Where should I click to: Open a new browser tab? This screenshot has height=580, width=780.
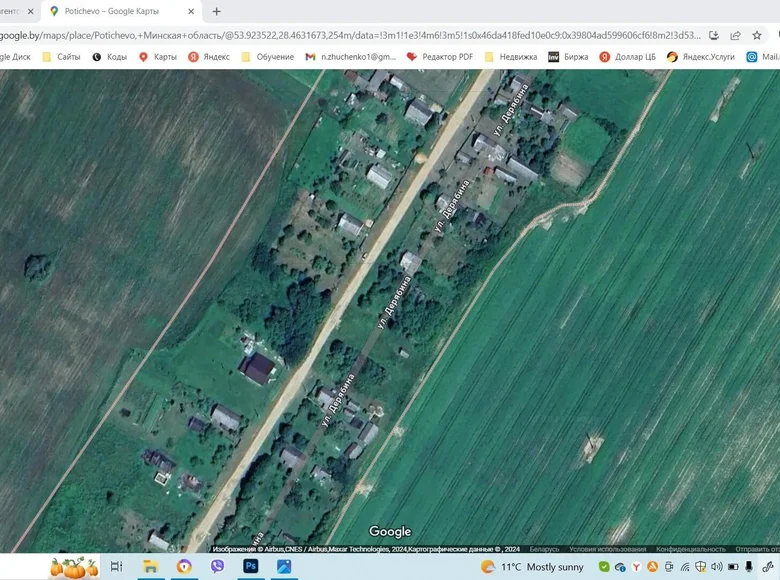[x=216, y=11]
